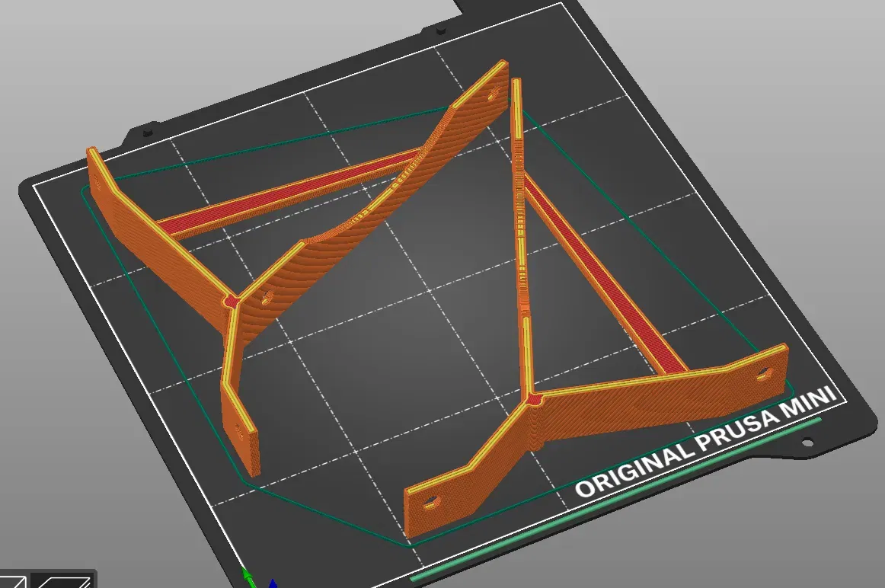Click the blue Z-axis arrow tip
This screenshot has height=588, width=885.
273,583
